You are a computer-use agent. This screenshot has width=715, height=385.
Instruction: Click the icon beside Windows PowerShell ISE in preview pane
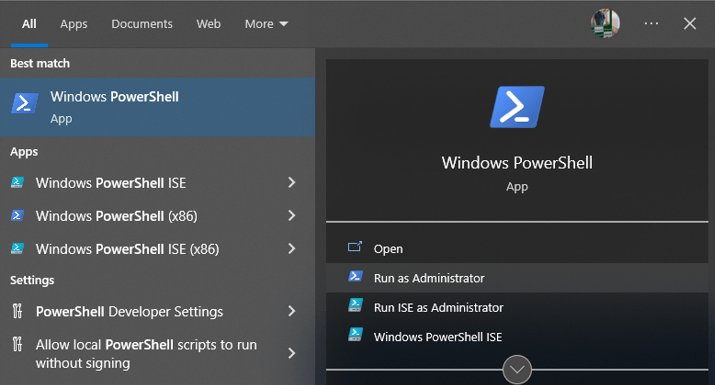[355, 335]
